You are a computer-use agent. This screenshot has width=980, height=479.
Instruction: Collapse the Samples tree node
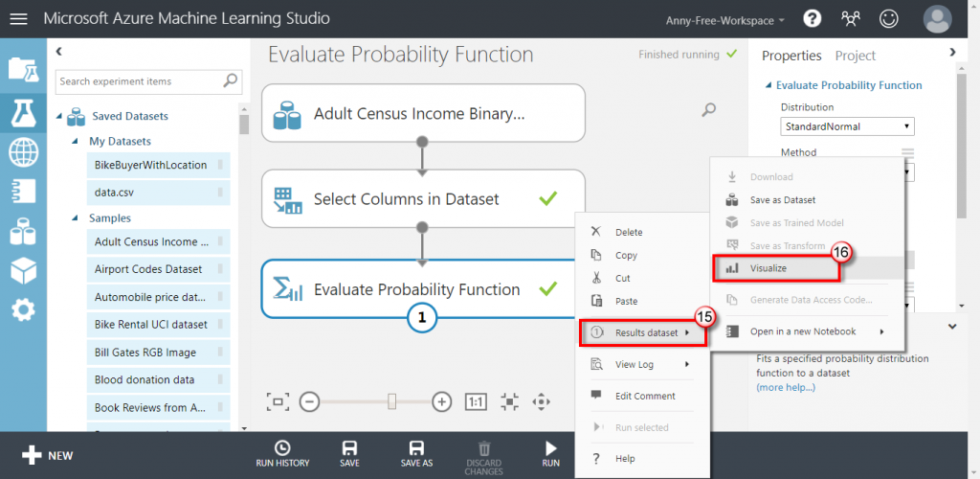(x=75, y=218)
